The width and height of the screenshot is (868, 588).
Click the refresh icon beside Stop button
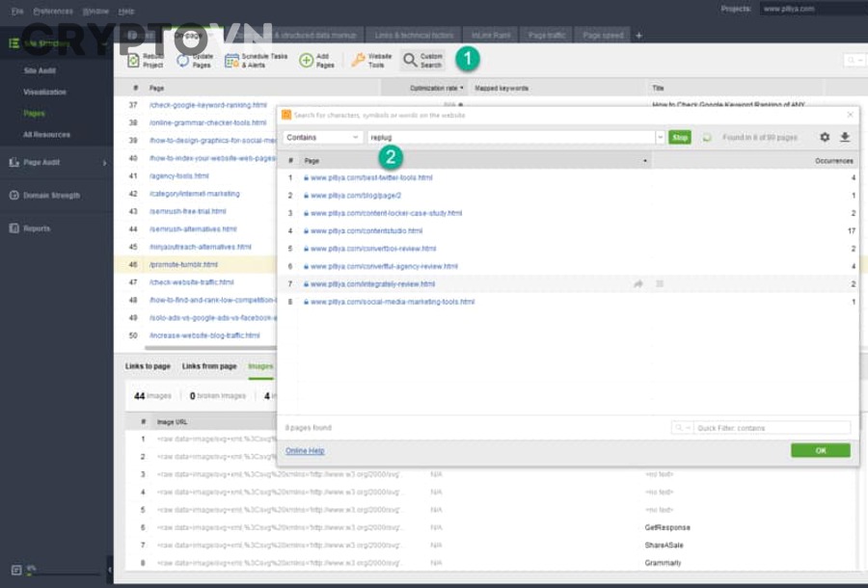point(707,138)
